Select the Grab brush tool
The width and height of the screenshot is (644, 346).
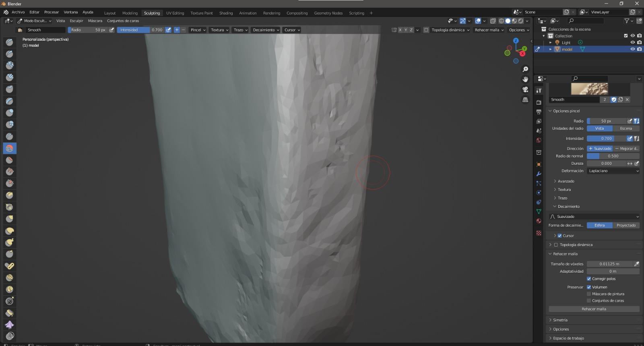pos(10,219)
